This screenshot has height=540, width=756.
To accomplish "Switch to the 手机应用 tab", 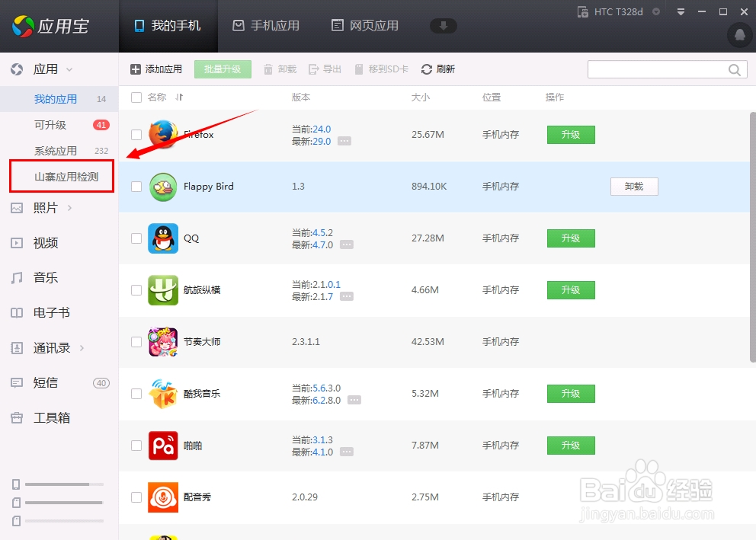I will point(266,26).
